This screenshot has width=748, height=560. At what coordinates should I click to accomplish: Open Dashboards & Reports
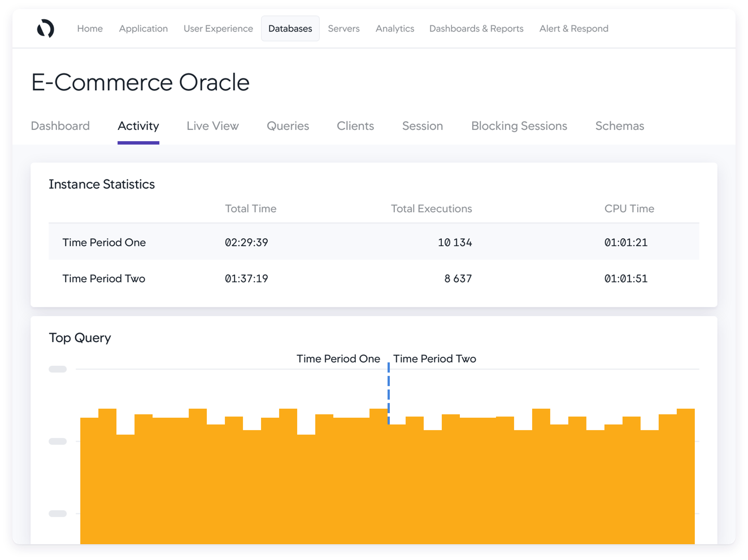tap(476, 29)
